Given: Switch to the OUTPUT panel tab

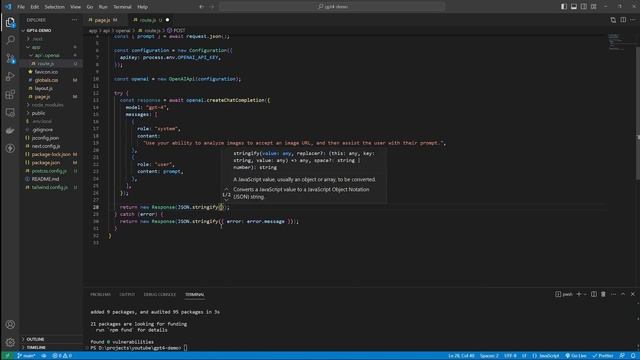Looking at the screenshot, I should tap(127, 294).
